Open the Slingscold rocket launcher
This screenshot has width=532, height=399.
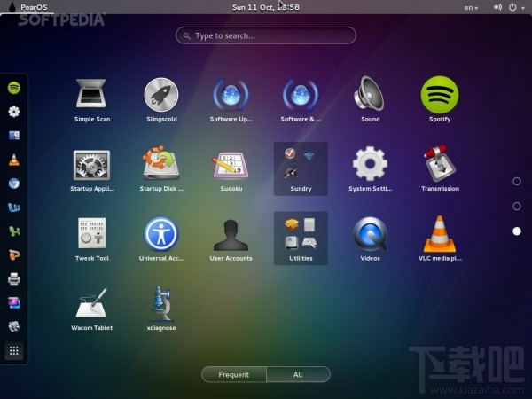(161, 100)
